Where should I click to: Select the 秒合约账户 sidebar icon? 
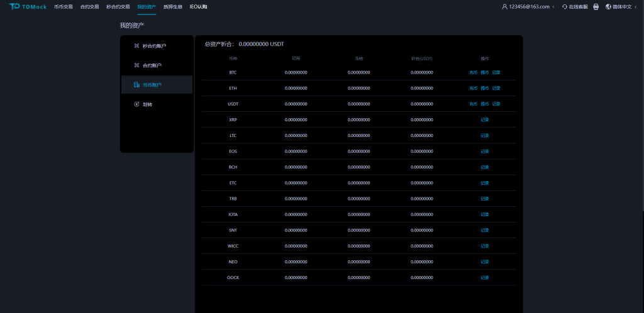(136, 46)
